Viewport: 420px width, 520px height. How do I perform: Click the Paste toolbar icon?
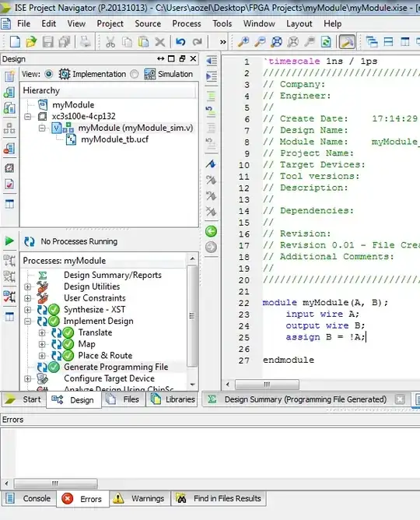pos(143,42)
